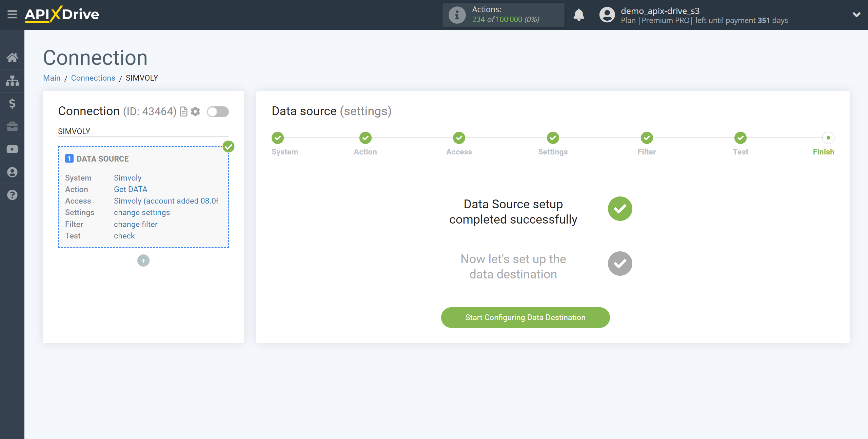Click the Connections breadcrumb link
Viewport: 868px width, 439px height.
point(93,78)
